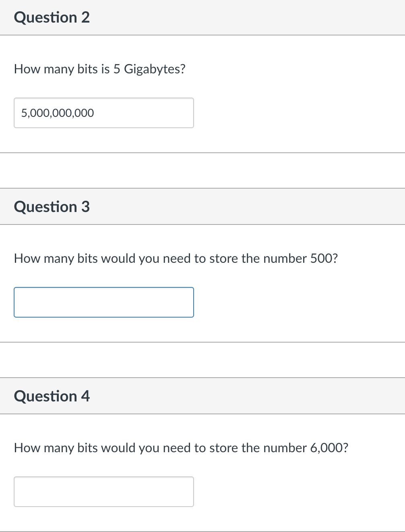Screen dimensions: 405x532
Task: Click the empty Question 4 answer field
Action: click(x=103, y=492)
